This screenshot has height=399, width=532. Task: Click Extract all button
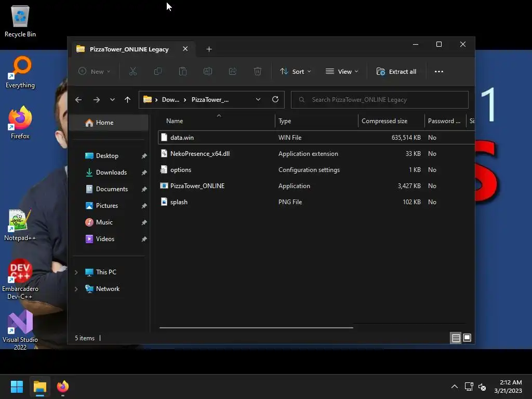click(x=396, y=72)
